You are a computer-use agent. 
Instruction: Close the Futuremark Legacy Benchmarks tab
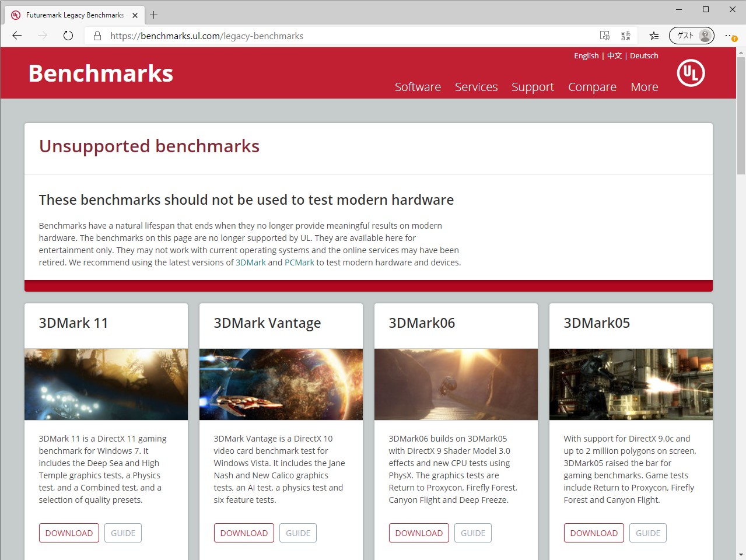[135, 15]
